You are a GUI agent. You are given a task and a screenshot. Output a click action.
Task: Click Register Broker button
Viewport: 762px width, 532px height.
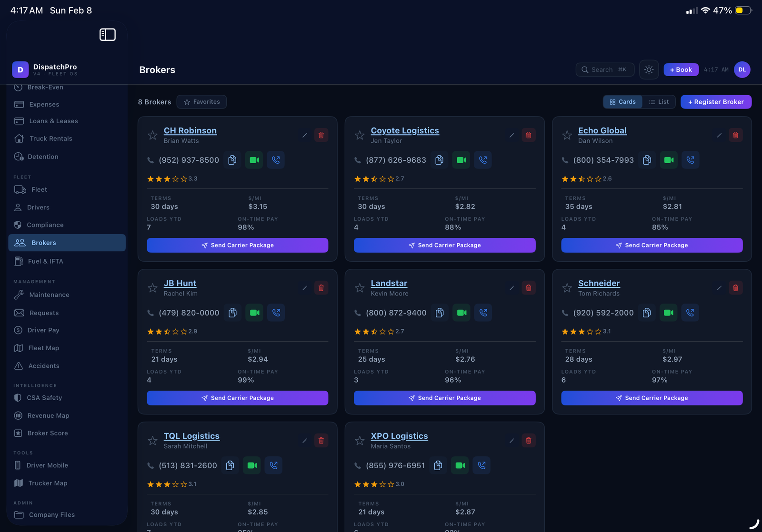(x=715, y=102)
